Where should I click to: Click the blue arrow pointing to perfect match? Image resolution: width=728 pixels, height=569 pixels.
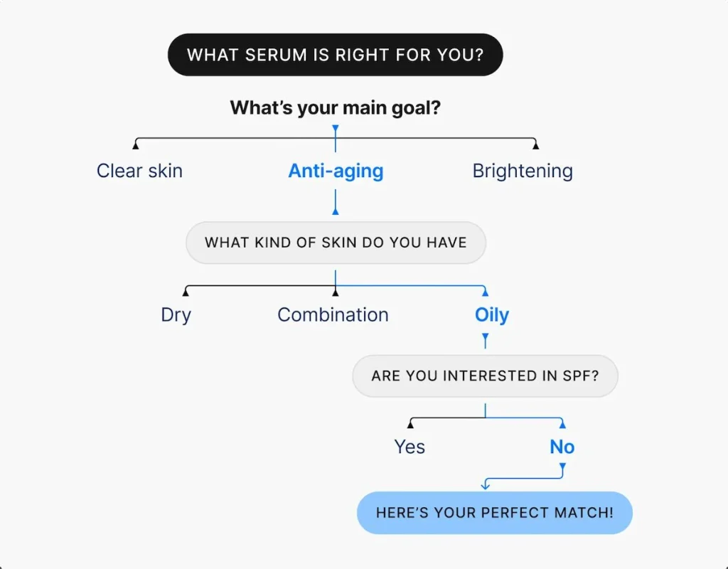coord(486,486)
